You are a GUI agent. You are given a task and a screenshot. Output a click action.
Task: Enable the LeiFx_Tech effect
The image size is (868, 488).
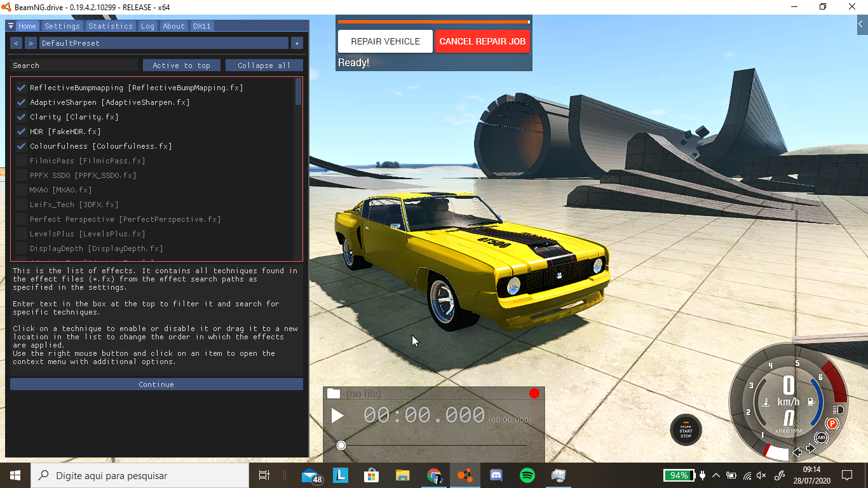(21, 205)
